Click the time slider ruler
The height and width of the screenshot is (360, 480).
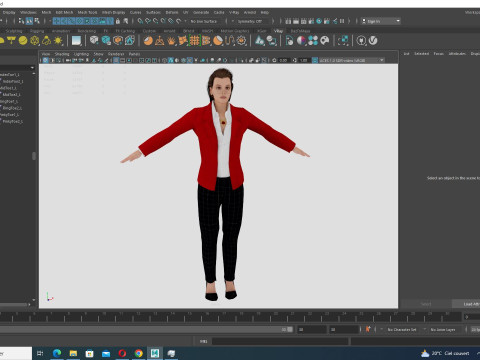pos(230,317)
